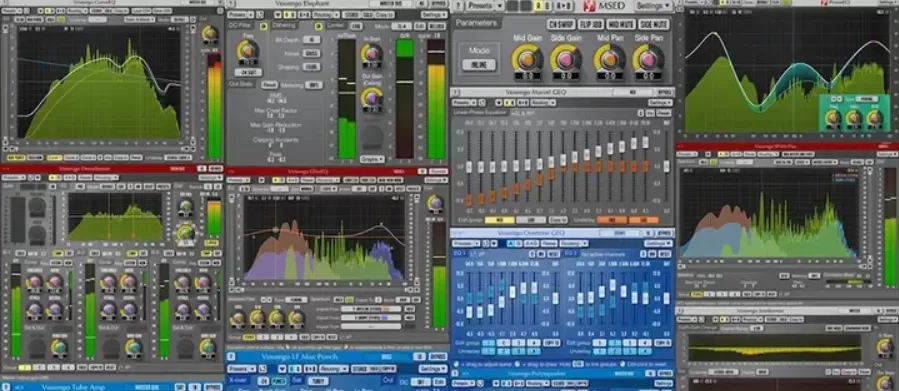Viewport: 899px width, 391px height.
Task: Select the yellow Mid edit group in Marvel GEQ
Action: [x=499, y=220]
